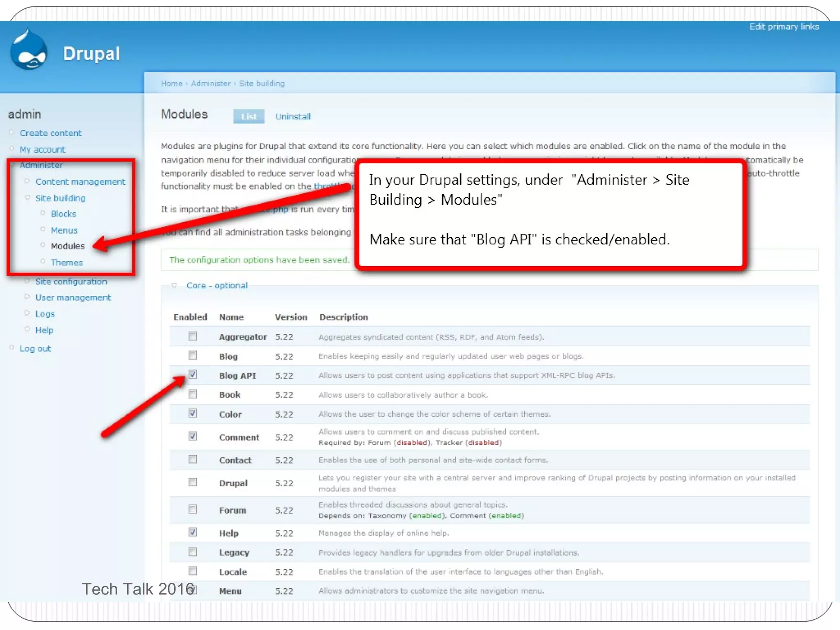Open the Blocks sidebar item

(x=63, y=214)
